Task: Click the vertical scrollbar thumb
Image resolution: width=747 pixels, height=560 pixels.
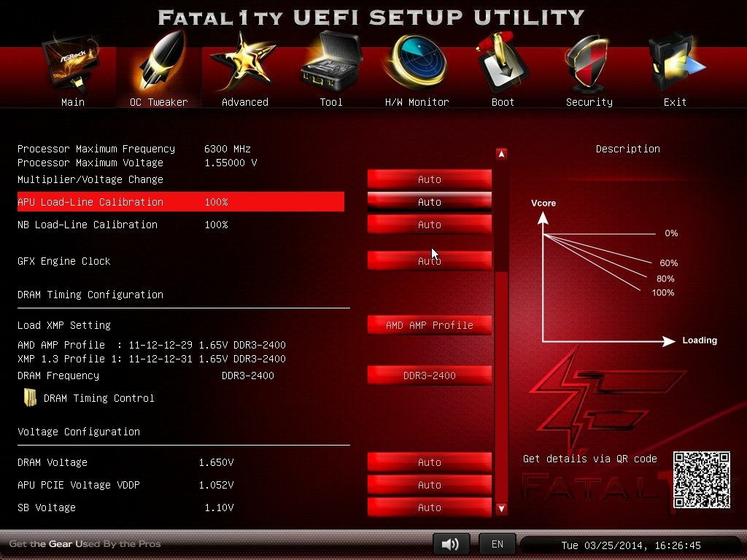Action: (501, 386)
